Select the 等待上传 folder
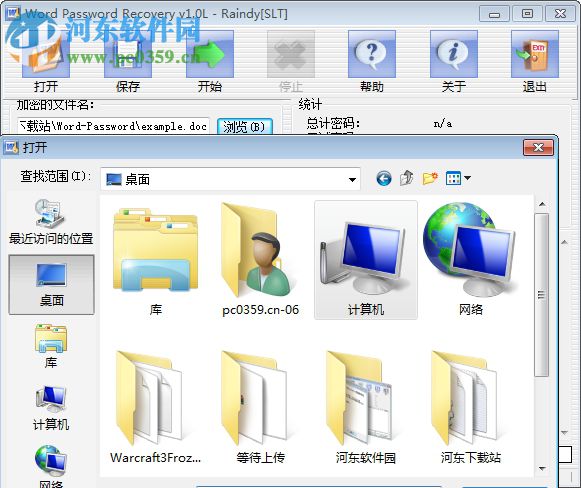 coord(260,407)
